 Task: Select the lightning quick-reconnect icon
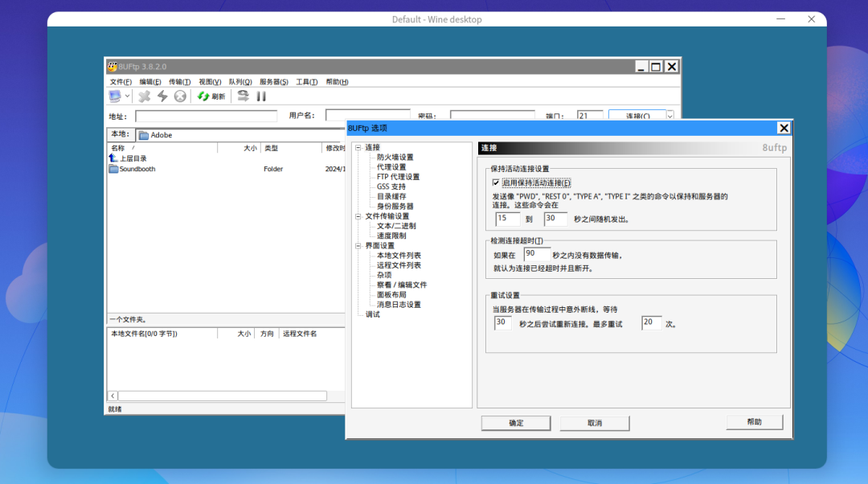[163, 96]
